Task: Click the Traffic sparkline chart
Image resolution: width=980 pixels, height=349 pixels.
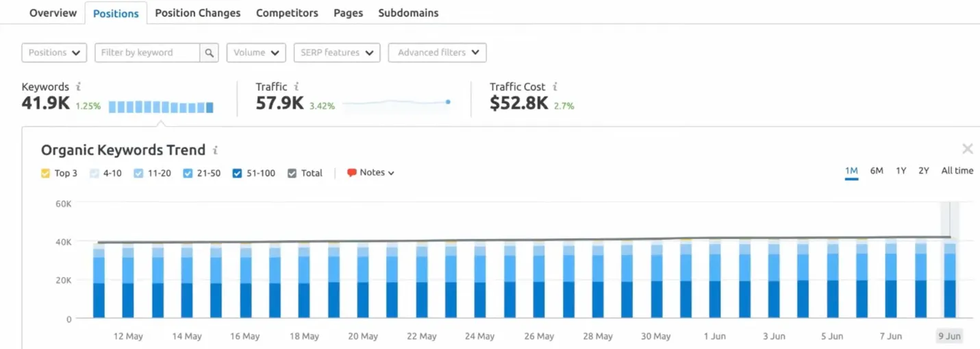Action: pyautogui.click(x=396, y=103)
